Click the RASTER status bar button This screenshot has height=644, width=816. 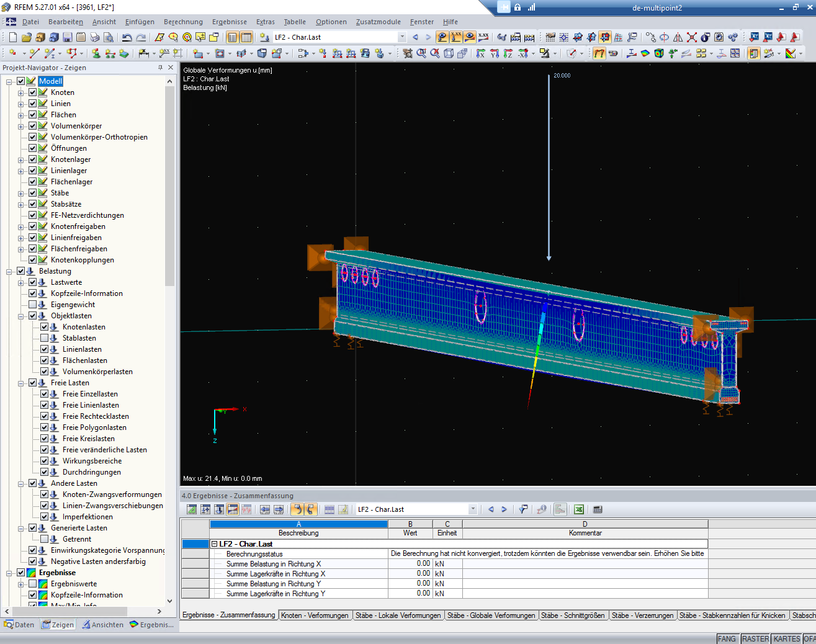[755, 639]
